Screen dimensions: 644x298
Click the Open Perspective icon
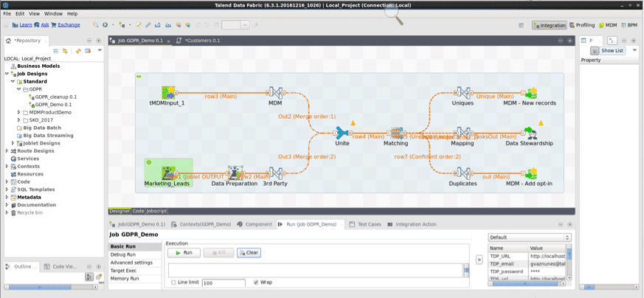522,25
